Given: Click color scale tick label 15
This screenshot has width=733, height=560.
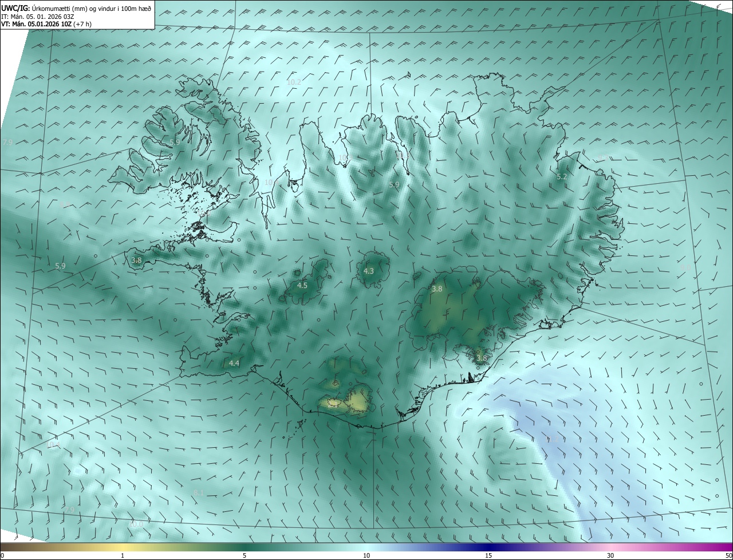Looking at the screenshot, I should 488,555.
